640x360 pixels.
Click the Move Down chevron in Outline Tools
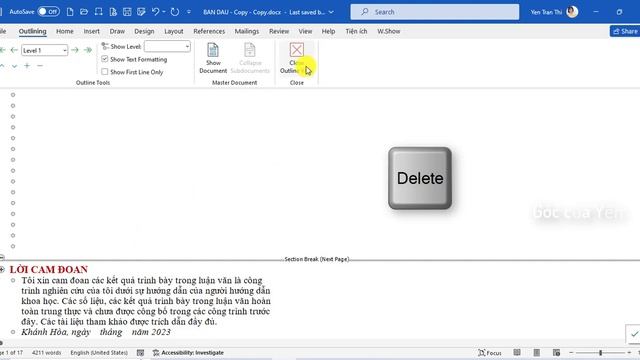[x=15, y=66]
